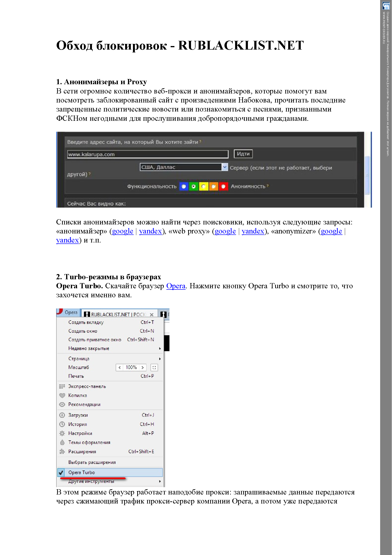Click the second tab's favicon in Opera

[x=164, y=314]
